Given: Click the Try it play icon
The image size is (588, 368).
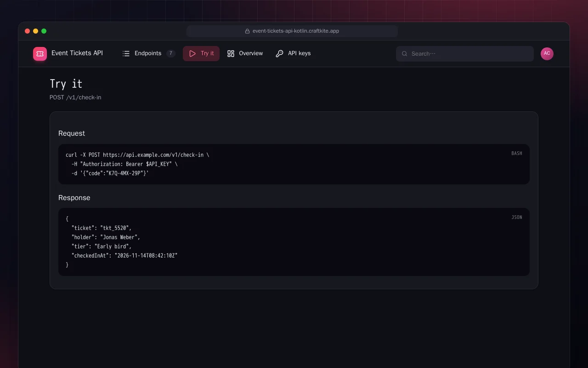Looking at the screenshot, I should click(x=192, y=53).
